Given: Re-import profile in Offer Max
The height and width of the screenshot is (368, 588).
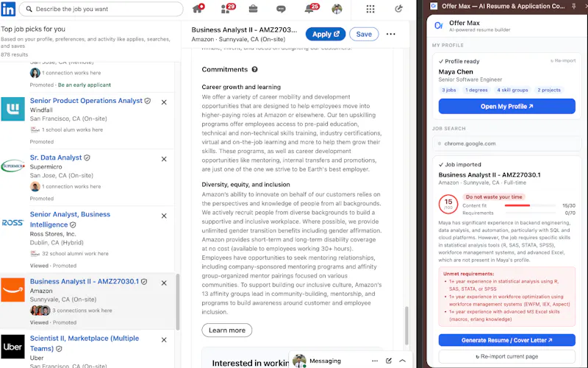Looking at the screenshot, I should pos(563,61).
